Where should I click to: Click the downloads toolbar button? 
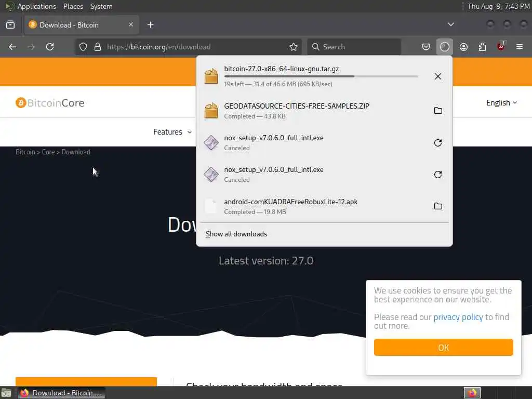(445, 47)
